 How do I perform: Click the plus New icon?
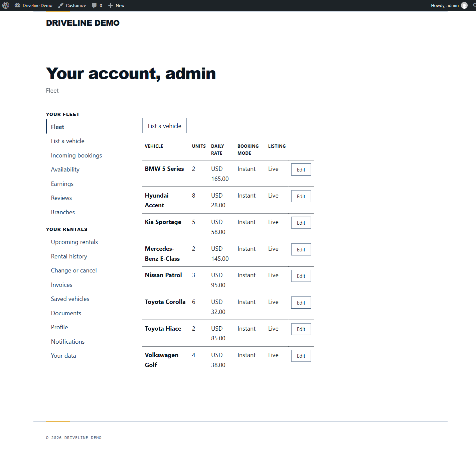click(x=111, y=5)
